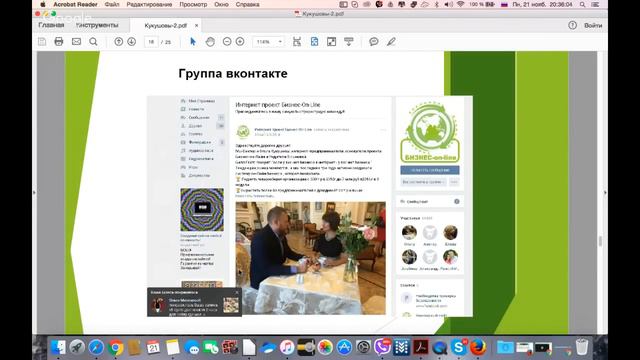Open the Справка menu

(247, 4)
